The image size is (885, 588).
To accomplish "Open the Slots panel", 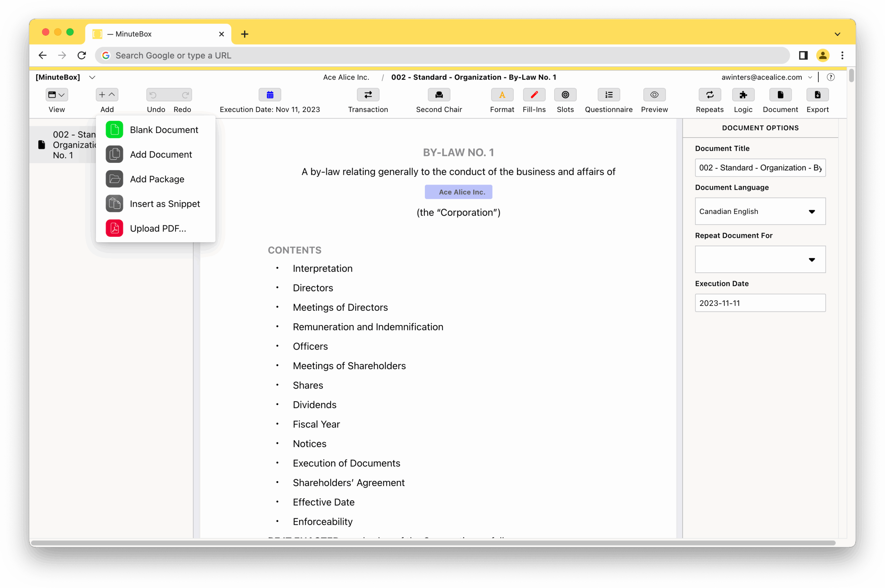I will click(x=565, y=95).
